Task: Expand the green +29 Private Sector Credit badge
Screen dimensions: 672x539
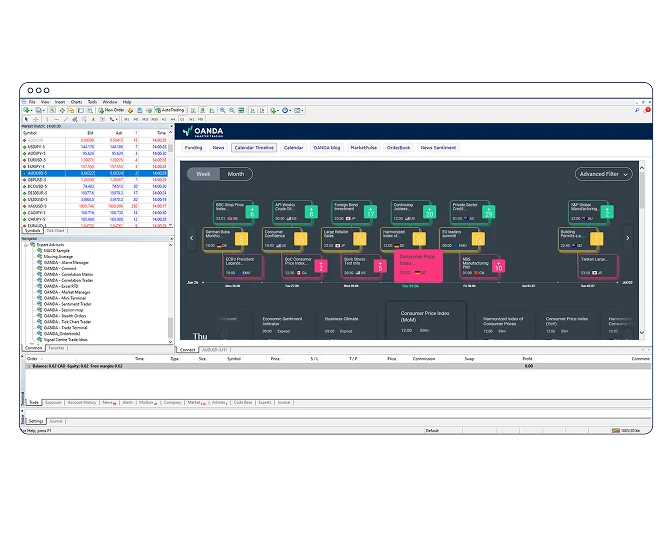Action: [x=489, y=212]
